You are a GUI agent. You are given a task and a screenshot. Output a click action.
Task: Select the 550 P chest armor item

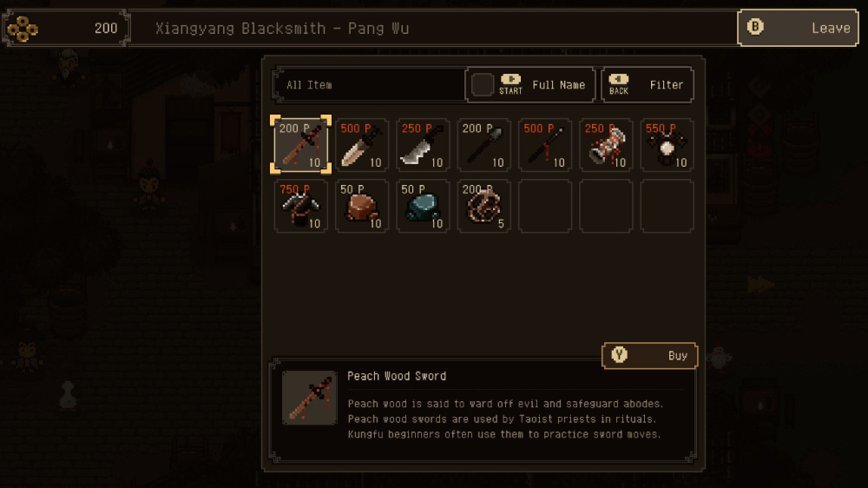(x=667, y=145)
